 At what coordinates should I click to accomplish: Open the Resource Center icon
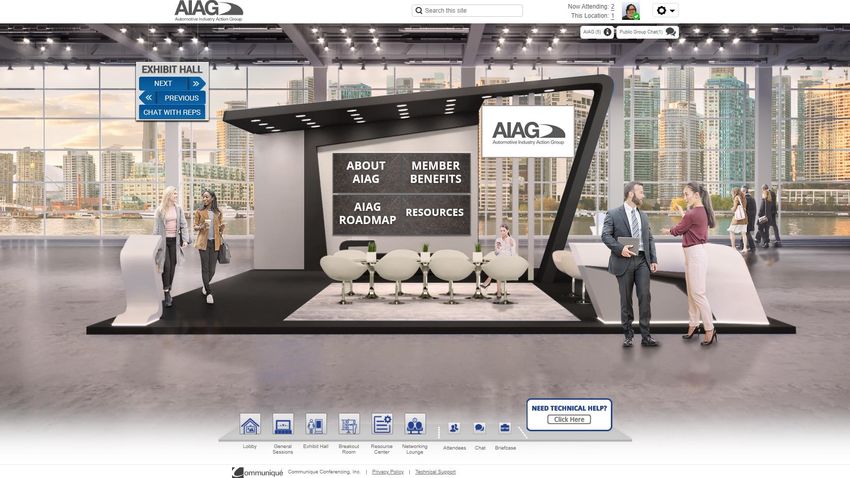click(382, 424)
